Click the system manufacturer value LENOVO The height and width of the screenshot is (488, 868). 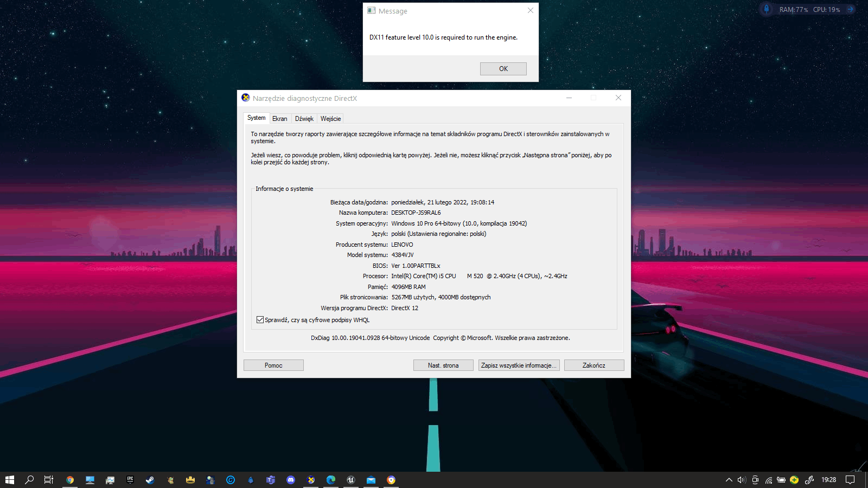(x=402, y=245)
